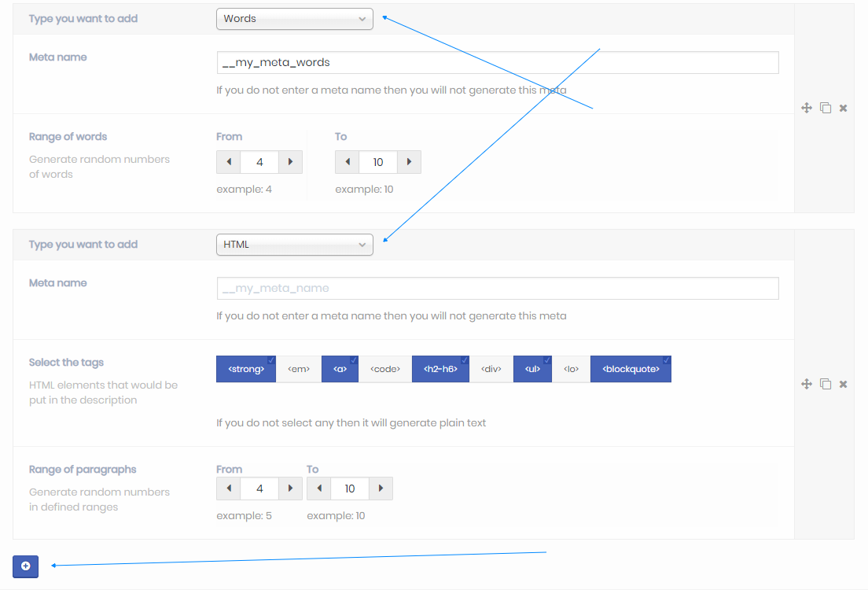The height and width of the screenshot is (590, 868).
Task: Decrease the Range of words To value
Action: coord(348,162)
